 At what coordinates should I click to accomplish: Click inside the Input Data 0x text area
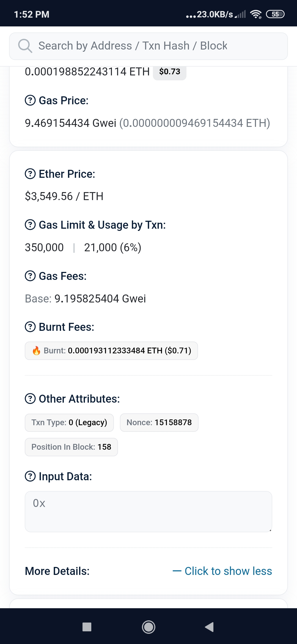(148, 512)
